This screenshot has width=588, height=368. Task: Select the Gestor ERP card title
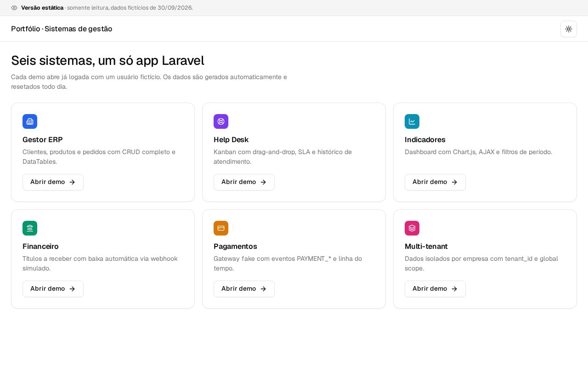coord(43,140)
